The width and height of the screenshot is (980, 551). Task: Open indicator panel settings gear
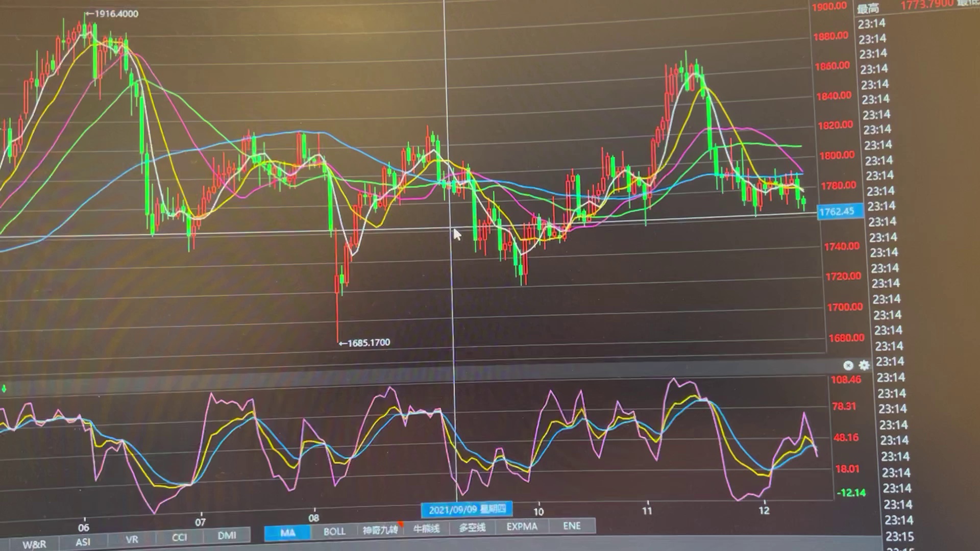[x=864, y=365]
